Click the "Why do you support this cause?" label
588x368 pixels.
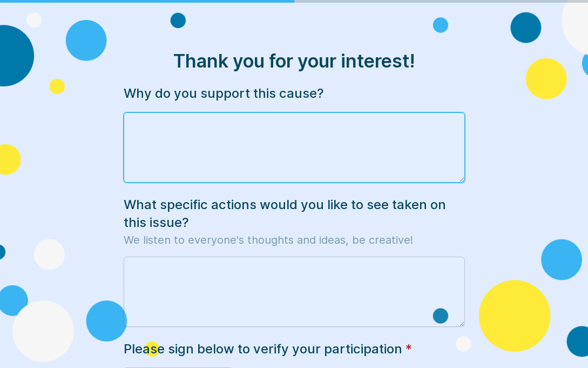point(224,93)
